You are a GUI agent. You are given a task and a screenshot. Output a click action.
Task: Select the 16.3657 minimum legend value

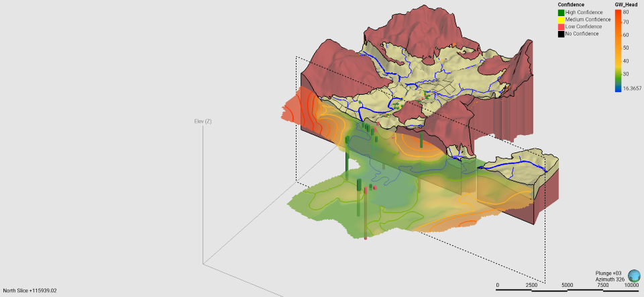[x=632, y=88]
